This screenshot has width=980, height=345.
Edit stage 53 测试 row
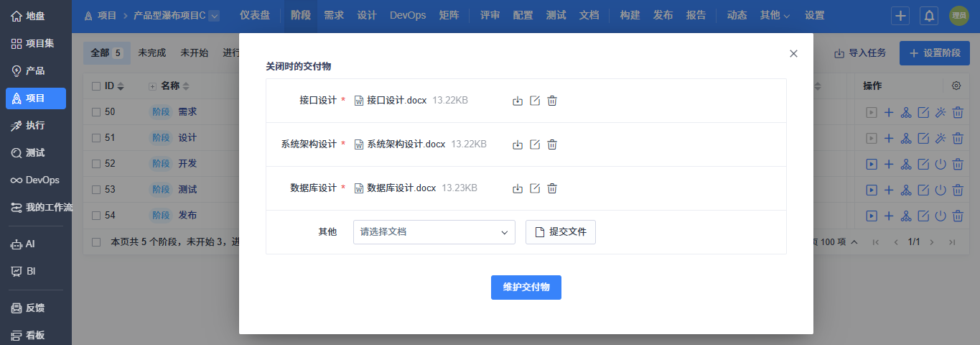click(x=923, y=190)
